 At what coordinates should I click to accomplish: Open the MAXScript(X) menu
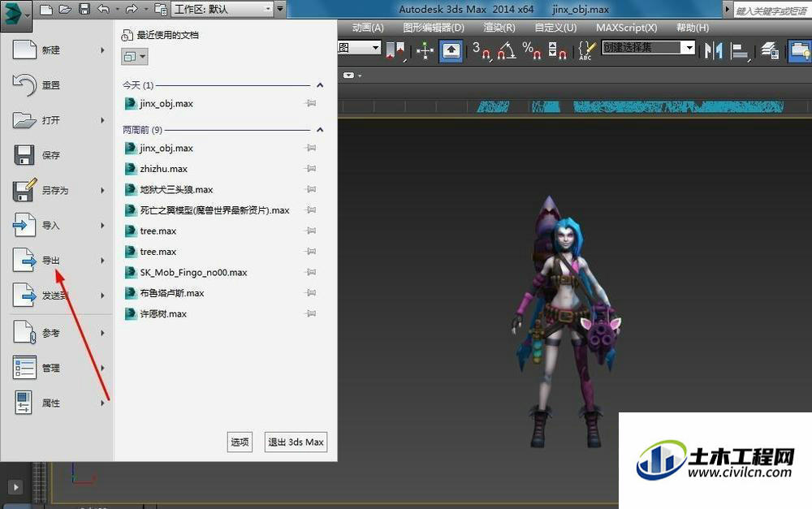[627, 28]
